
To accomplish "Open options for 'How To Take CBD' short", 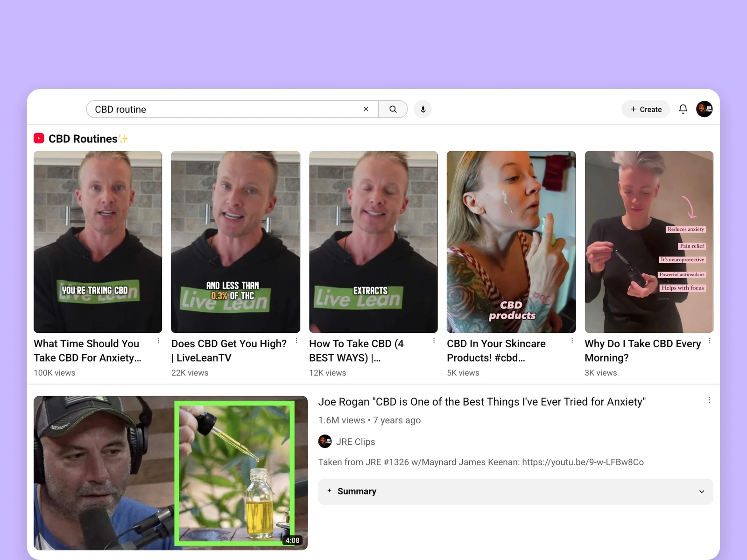I will pos(434,341).
